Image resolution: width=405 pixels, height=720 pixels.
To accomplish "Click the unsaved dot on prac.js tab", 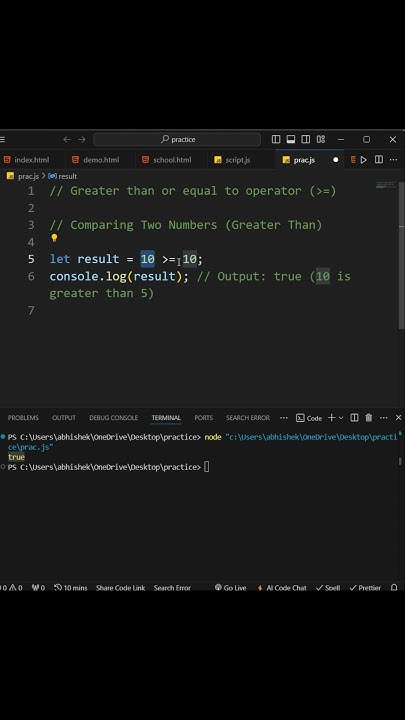I will click(x=335, y=160).
